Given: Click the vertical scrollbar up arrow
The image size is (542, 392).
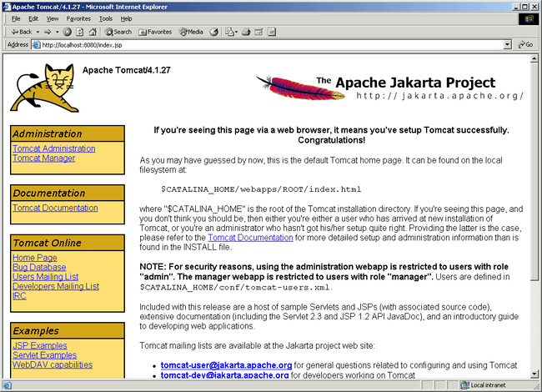Looking at the screenshot, I should coord(534,58).
